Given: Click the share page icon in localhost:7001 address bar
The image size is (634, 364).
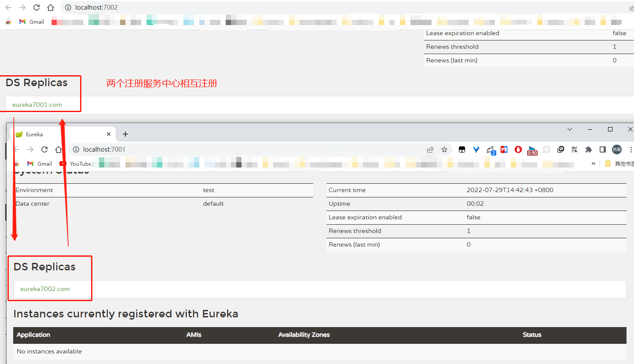Looking at the screenshot, I should [x=430, y=149].
